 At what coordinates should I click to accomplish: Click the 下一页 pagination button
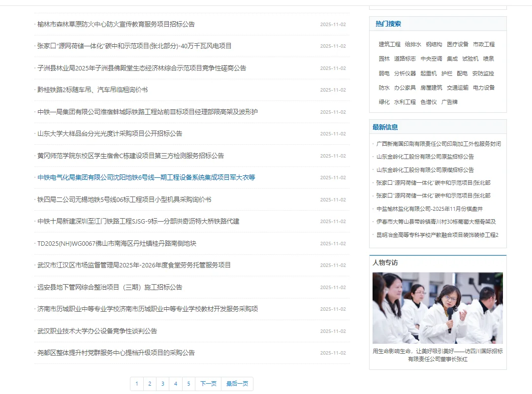point(208,384)
